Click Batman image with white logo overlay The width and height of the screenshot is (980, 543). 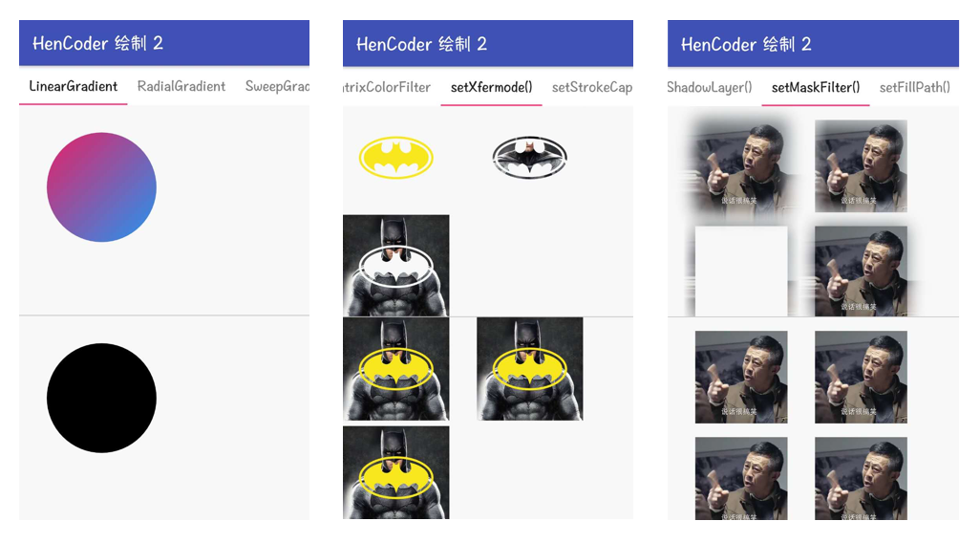(396, 265)
